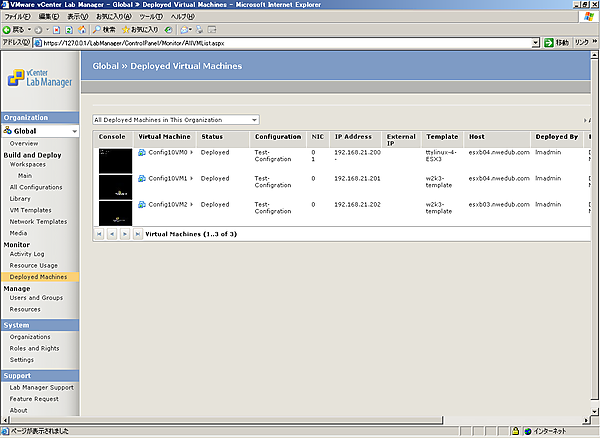The image size is (600, 438).
Task: Go to the last page of results
Action: 137,233
